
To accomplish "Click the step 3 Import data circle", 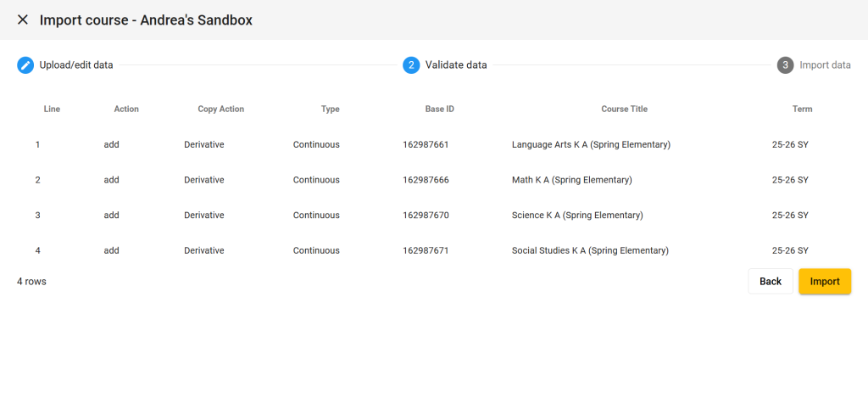I will coord(786,65).
